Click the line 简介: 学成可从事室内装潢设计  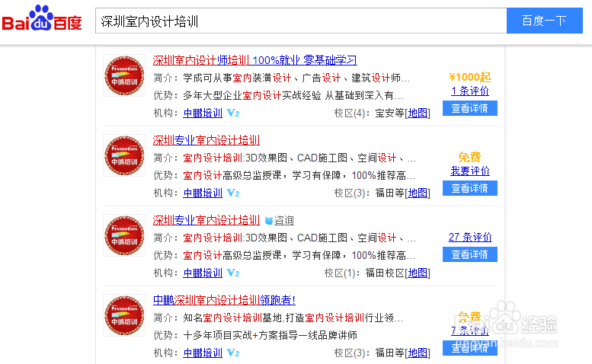[282, 78]
